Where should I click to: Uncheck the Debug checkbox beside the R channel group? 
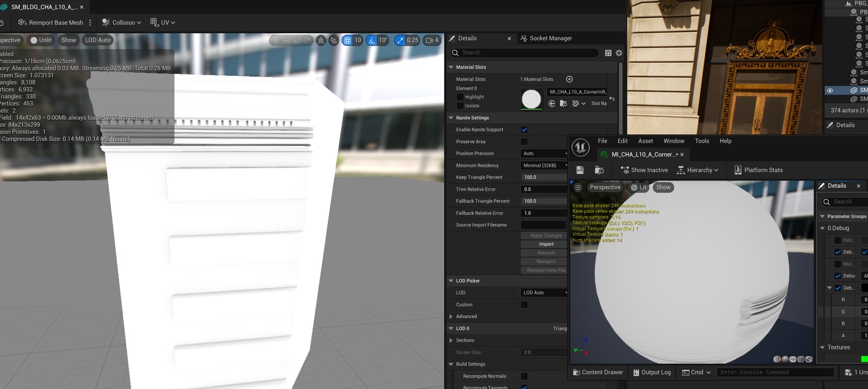837,288
